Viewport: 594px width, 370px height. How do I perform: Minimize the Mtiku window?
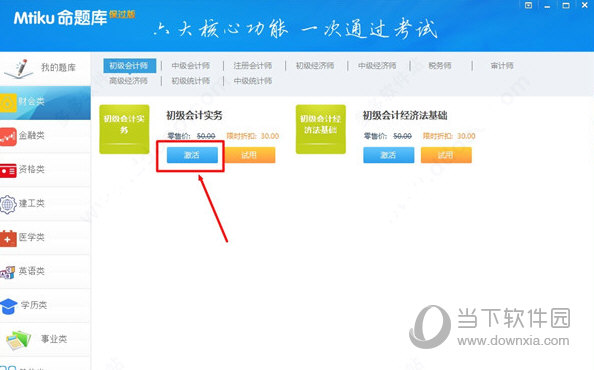coord(547,6)
